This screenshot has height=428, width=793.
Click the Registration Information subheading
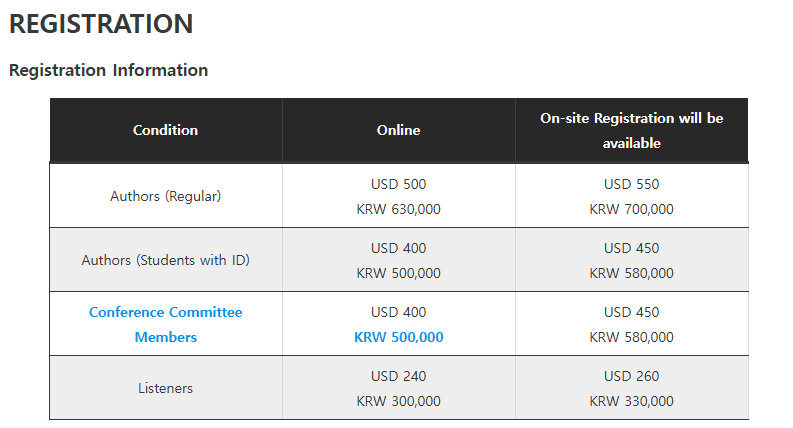(x=109, y=70)
